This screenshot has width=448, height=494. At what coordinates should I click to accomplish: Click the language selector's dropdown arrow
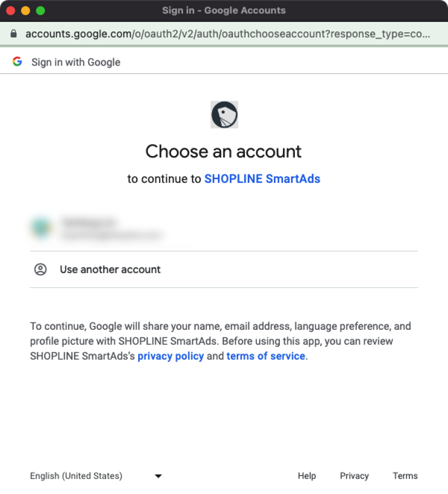point(158,476)
